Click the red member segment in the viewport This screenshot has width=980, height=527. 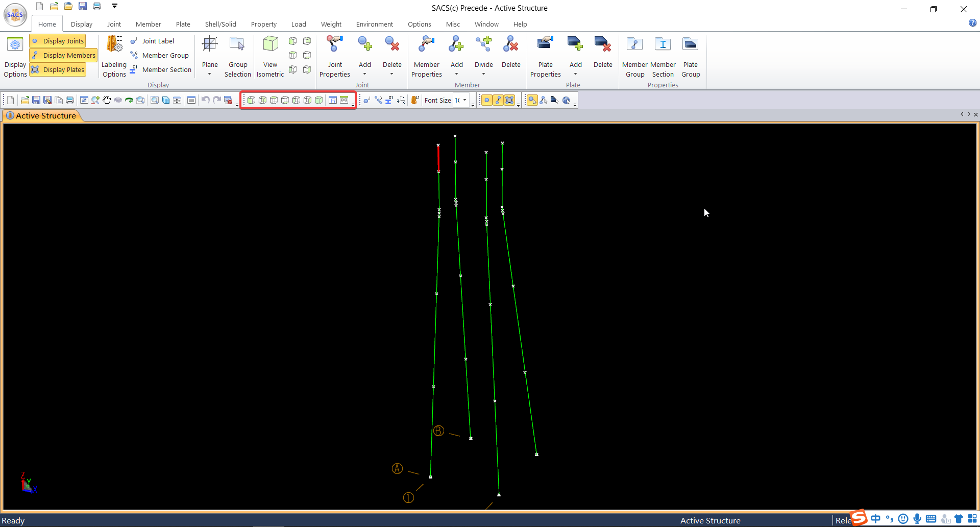(438, 158)
